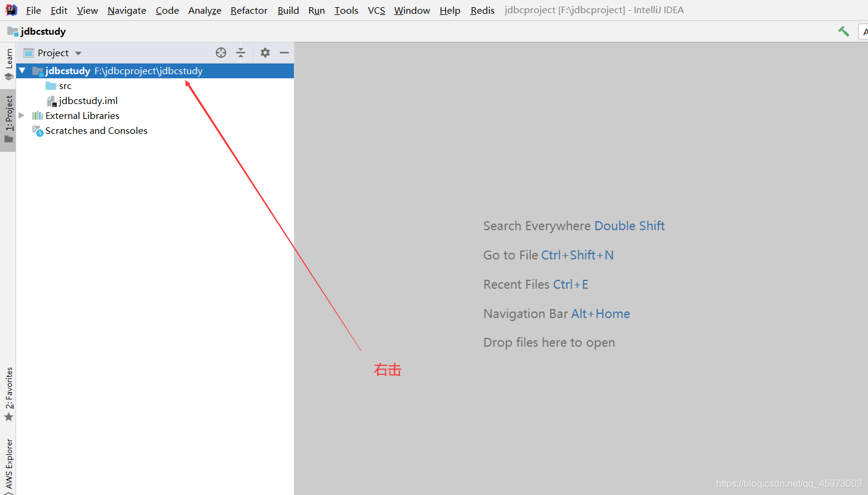This screenshot has height=495, width=868.
Task: Click the IntelliJ IDEA logo icon
Action: (11, 10)
